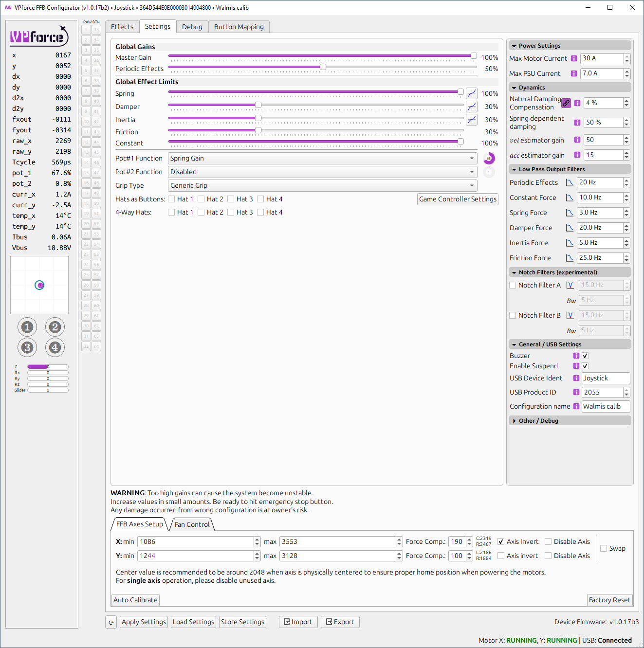This screenshot has height=648, width=644.
Task: Click Factory Reset
Action: pyautogui.click(x=609, y=600)
